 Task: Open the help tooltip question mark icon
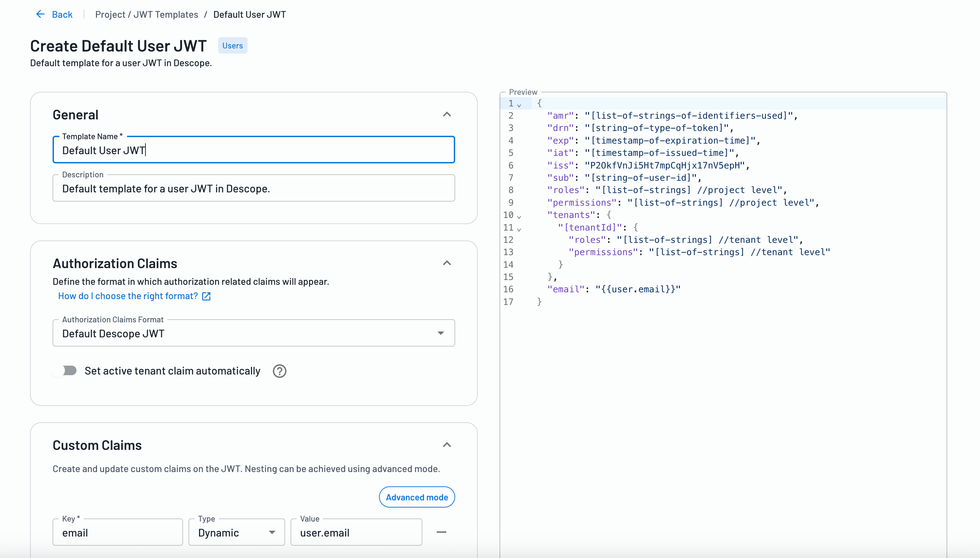coord(279,371)
